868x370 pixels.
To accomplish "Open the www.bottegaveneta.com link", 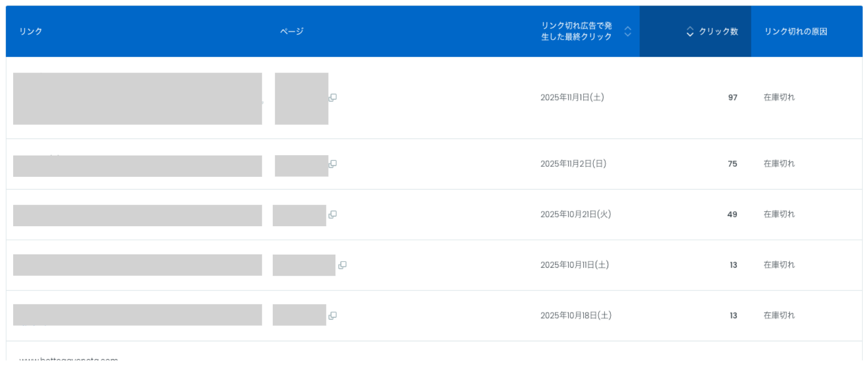I will point(70,359).
